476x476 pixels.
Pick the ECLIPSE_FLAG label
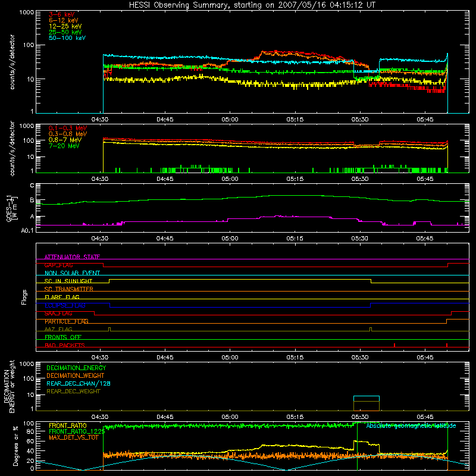pyautogui.click(x=65, y=305)
